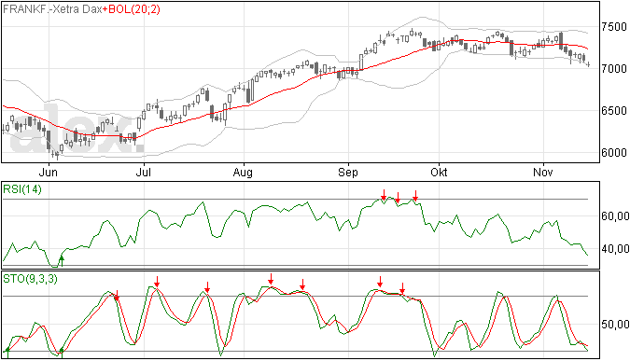The width and height of the screenshot is (644, 361).
Task: Click the Aug month label
Action: pos(243,173)
